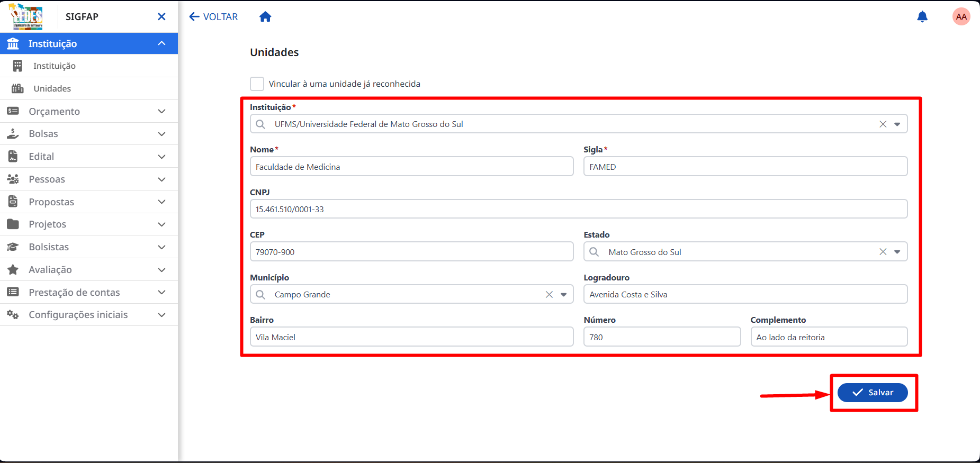Screen dimensions: 980x463
Task: Click the home icon in the top bar
Action: coord(265,17)
